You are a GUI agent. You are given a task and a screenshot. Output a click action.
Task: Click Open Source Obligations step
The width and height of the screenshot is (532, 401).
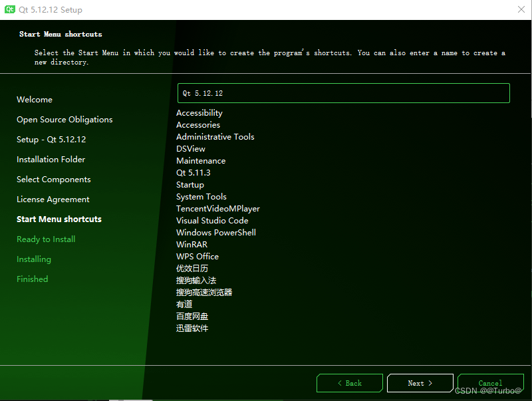pyautogui.click(x=65, y=120)
